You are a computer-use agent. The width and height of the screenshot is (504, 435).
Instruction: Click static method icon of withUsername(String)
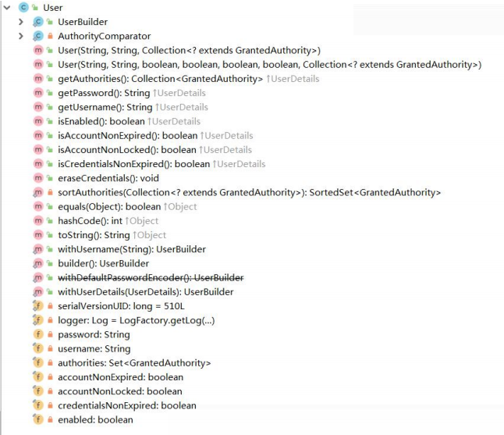(x=38, y=249)
